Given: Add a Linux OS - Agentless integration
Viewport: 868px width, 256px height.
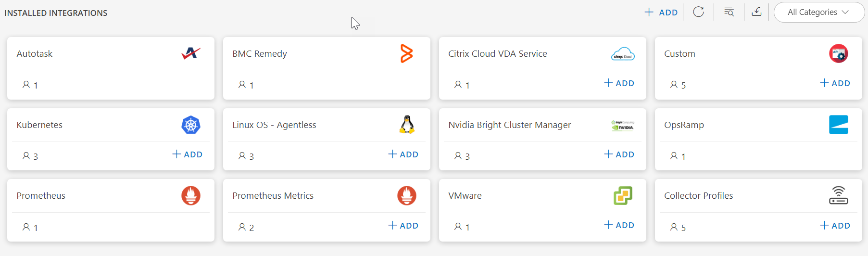Looking at the screenshot, I should (403, 154).
